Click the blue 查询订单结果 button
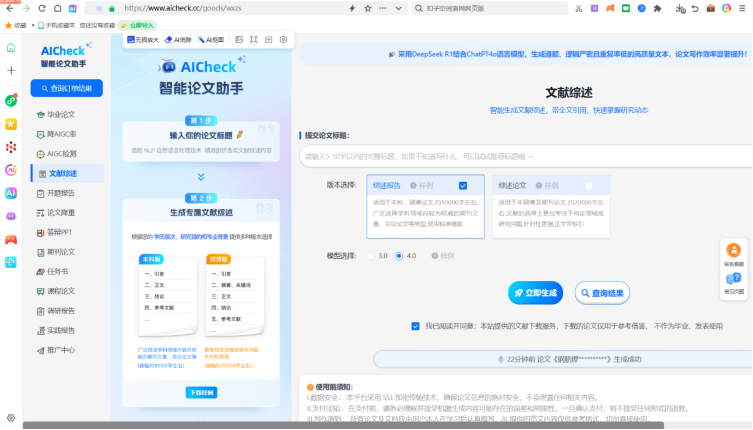The image size is (753, 430). [67, 88]
